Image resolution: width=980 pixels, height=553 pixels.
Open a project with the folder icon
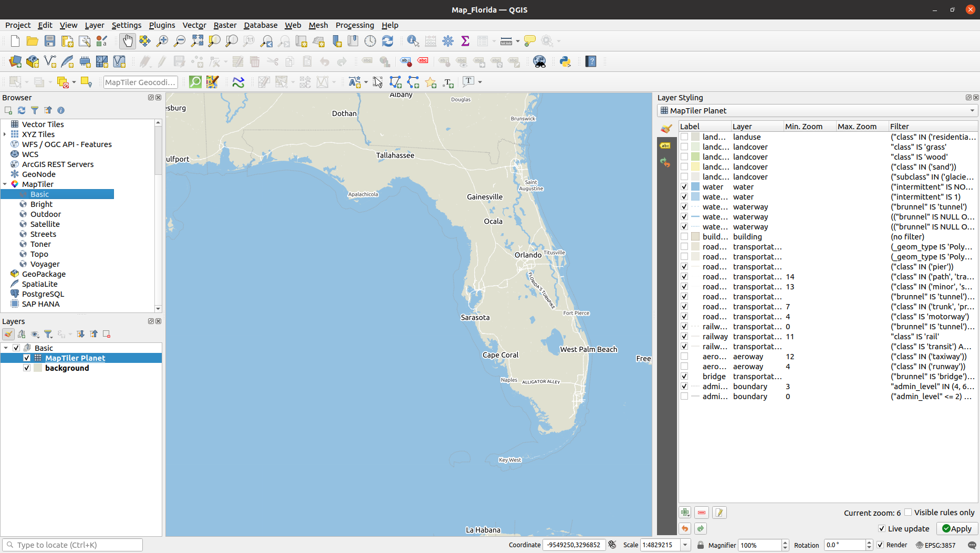point(33,41)
